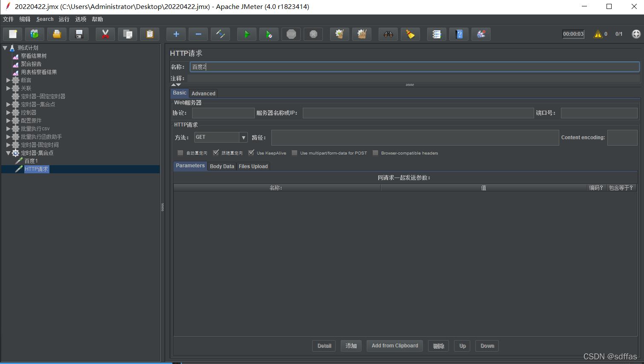Click the 路径 path input field
Screen dimensions: 644x364
415,138
